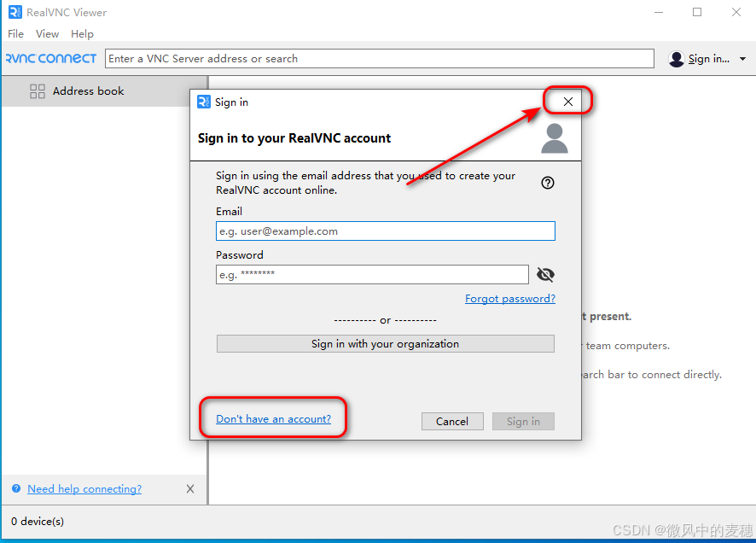Click the 0 device(s) status text
The image size is (756, 543).
[38, 522]
